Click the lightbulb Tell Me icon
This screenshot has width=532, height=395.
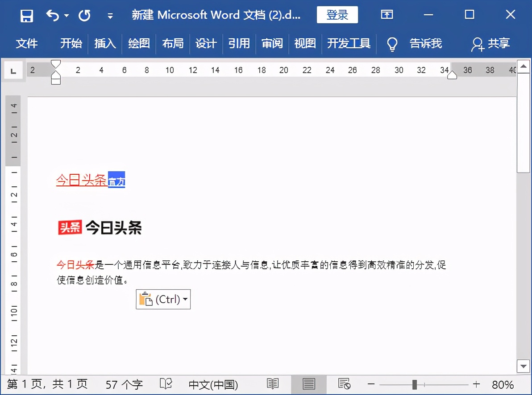point(392,44)
